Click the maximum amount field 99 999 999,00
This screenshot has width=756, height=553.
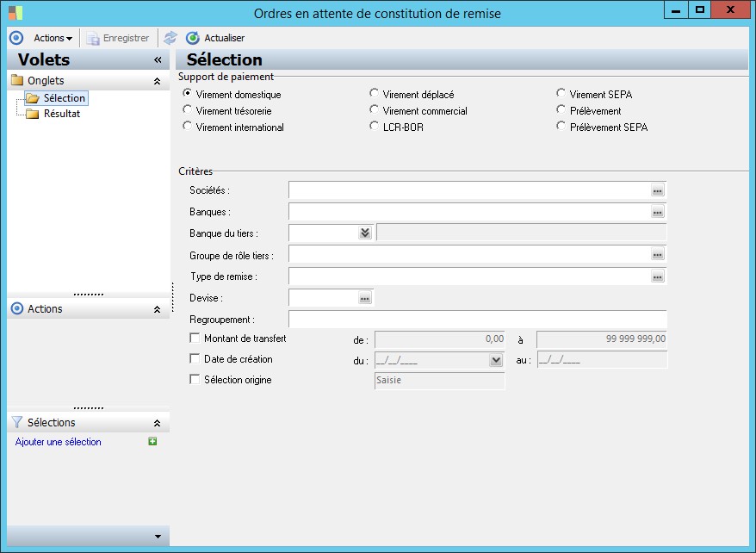click(x=602, y=339)
